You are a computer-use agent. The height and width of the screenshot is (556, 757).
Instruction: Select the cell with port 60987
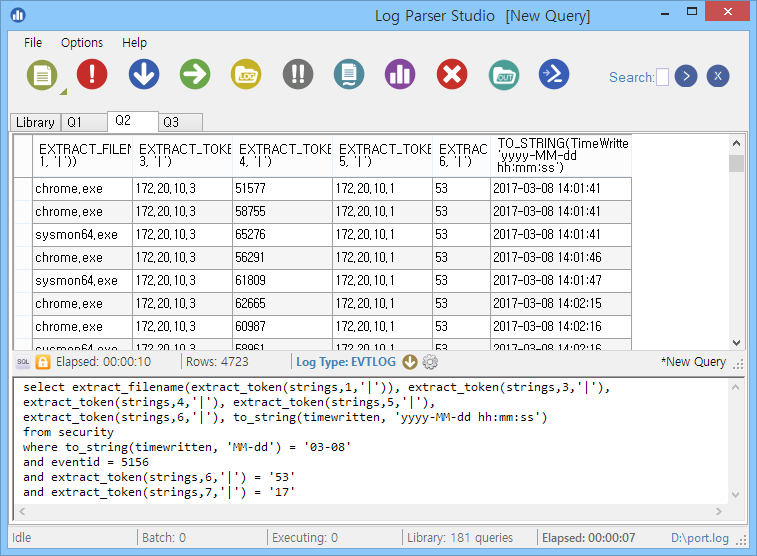[282, 327]
